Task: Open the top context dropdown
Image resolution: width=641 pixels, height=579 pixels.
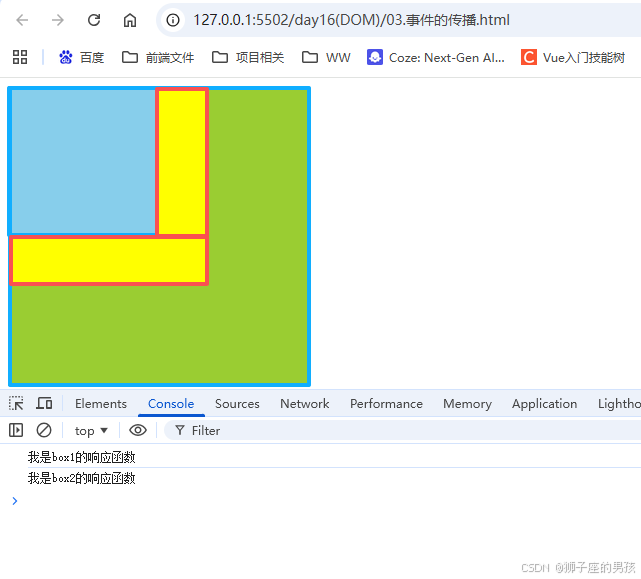Action: coord(91,431)
